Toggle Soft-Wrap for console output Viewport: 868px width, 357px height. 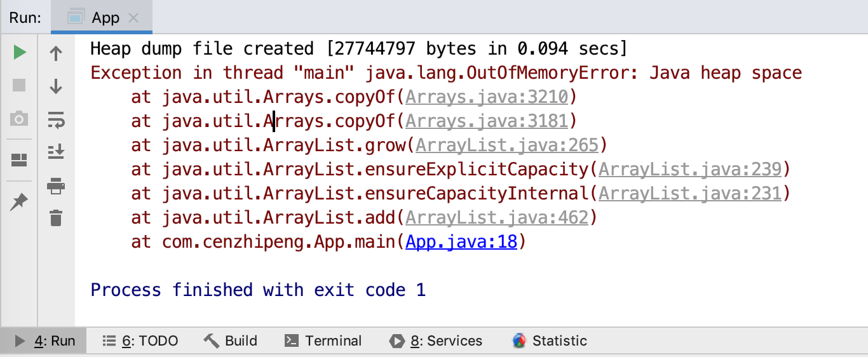click(x=56, y=119)
